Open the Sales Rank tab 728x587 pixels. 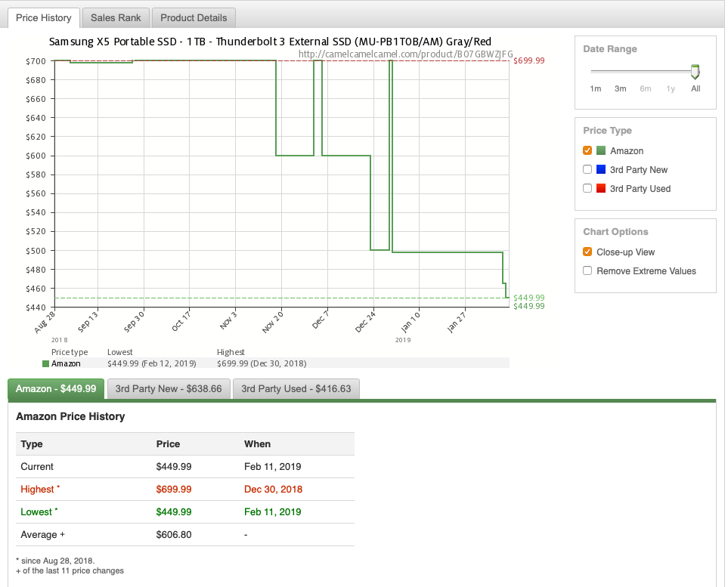click(x=116, y=18)
